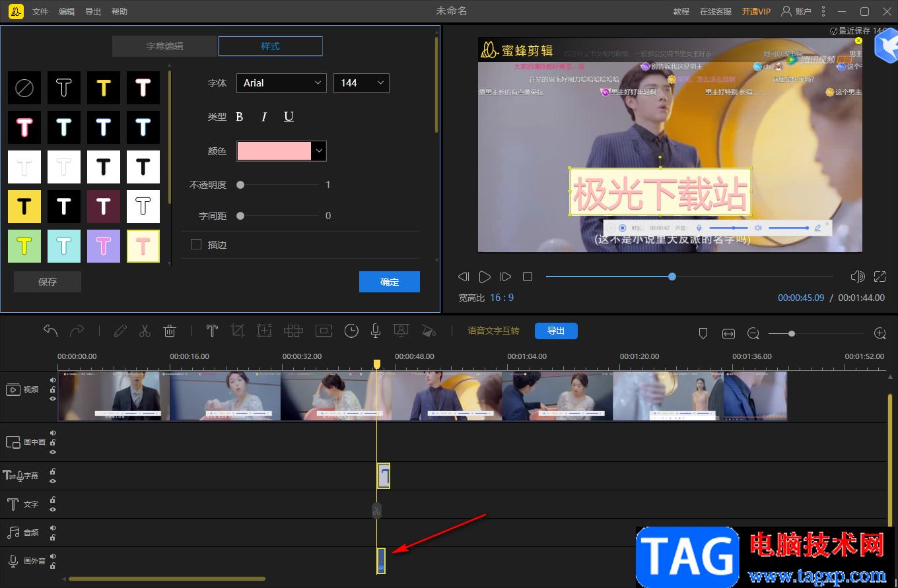This screenshot has width=898, height=588.
Task: Open the 文件 menu
Action: coord(41,12)
